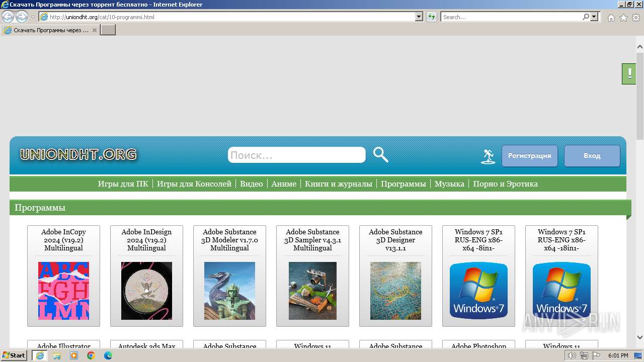Open Adobe Substance 3D Designer v13.1.1 link
This screenshot has width=644, height=362.
point(395,240)
